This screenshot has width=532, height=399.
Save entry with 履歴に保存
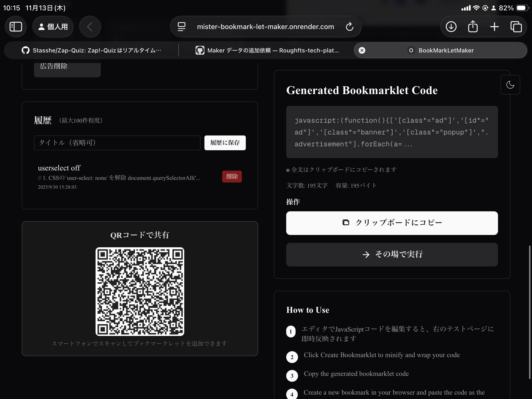[x=225, y=143]
